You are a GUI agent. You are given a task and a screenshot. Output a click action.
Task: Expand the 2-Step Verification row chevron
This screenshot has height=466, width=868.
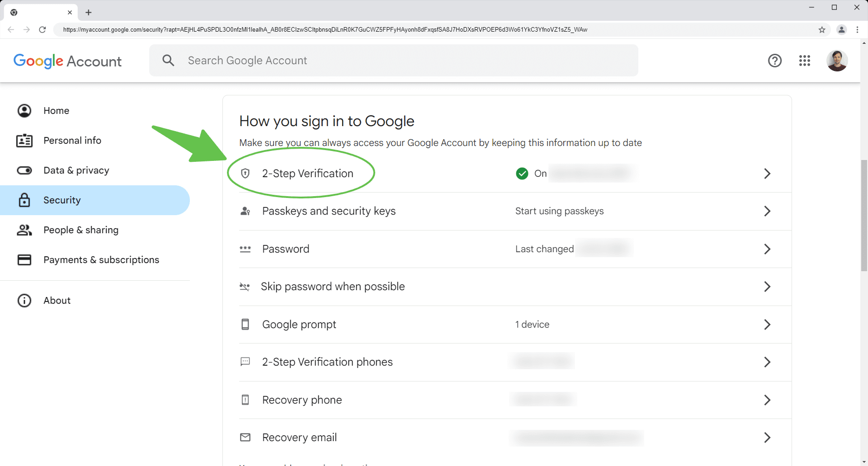(x=767, y=174)
